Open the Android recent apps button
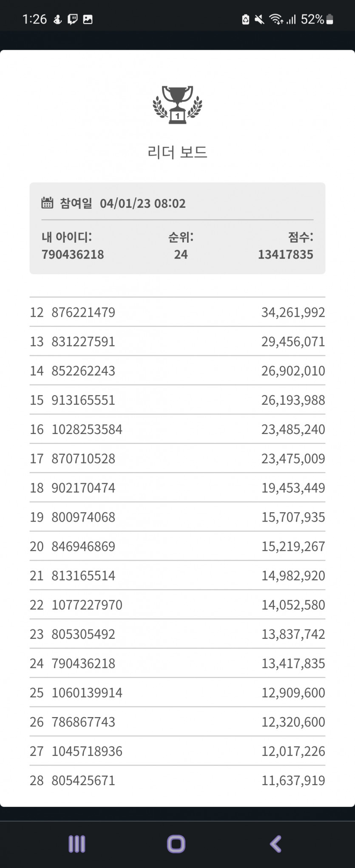This screenshot has width=355, height=868. click(x=77, y=844)
